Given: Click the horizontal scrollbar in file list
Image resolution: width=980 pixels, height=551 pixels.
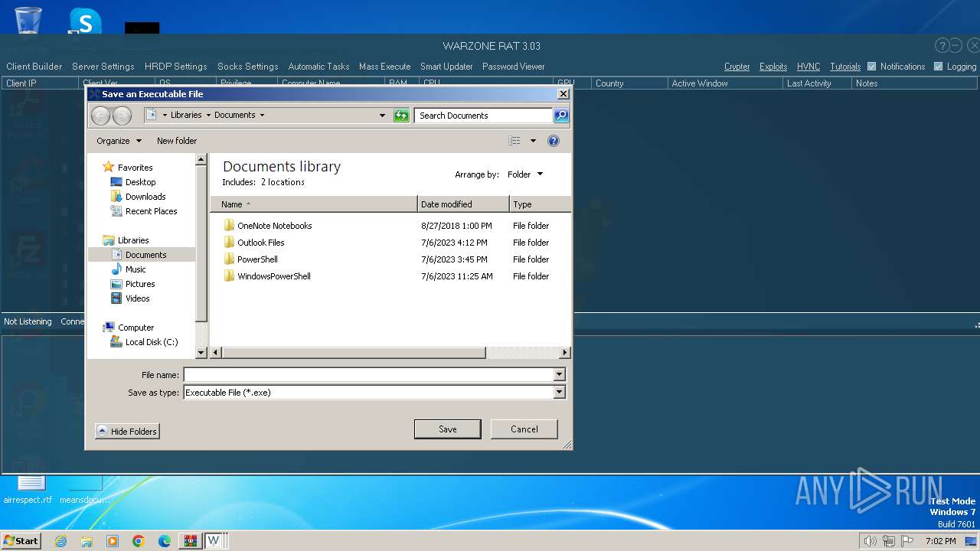Looking at the screenshot, I should (354, 353).
